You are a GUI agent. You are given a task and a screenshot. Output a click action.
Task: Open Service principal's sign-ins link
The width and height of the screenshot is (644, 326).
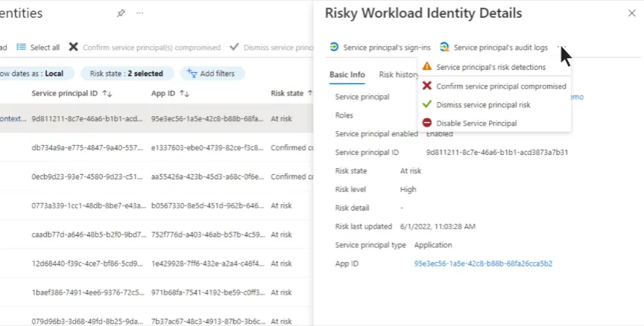point(380,47)
